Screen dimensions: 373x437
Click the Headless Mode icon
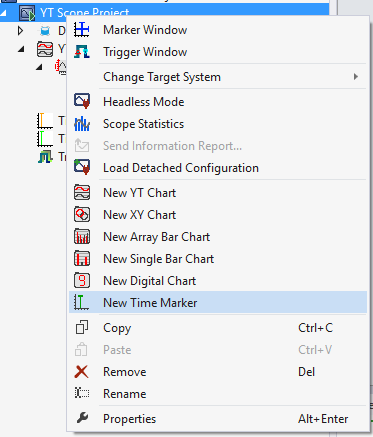pos(82,101)
